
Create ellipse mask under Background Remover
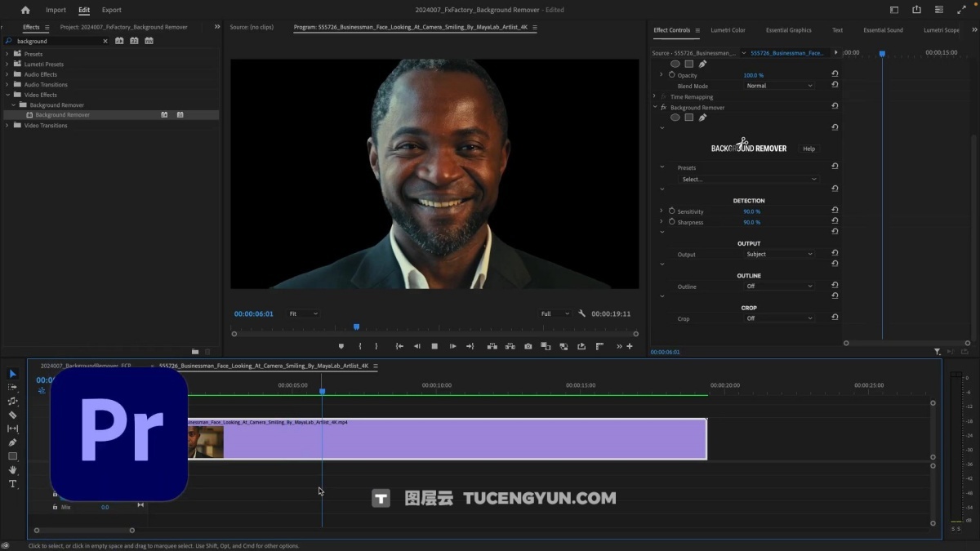[675, 118]
